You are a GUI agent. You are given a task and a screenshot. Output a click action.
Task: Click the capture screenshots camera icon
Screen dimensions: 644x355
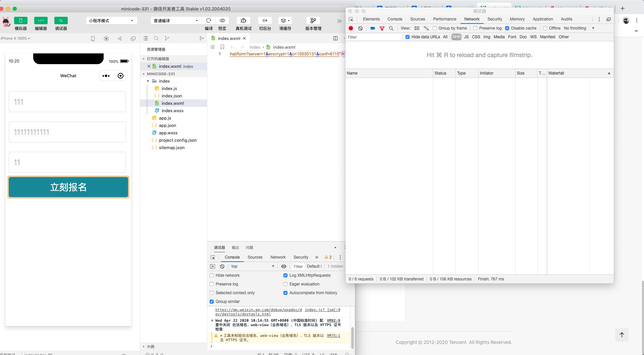[x=373, y=28]
